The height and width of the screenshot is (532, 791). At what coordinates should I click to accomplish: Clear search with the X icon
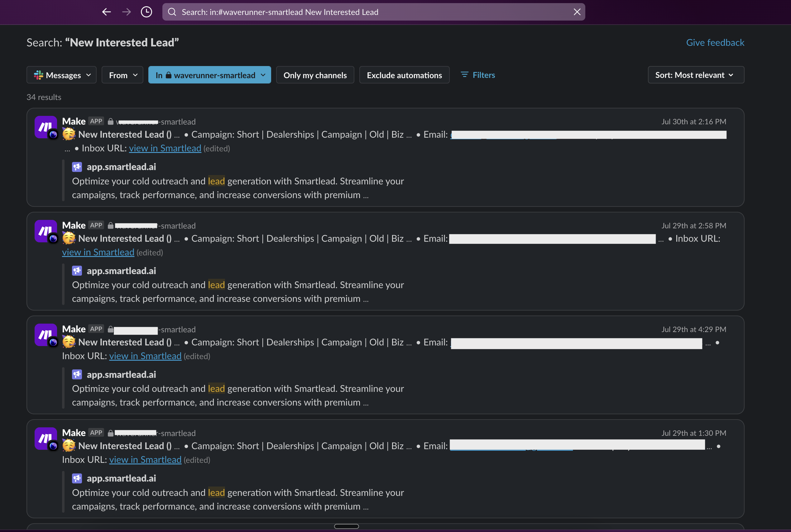pos(577,12)
